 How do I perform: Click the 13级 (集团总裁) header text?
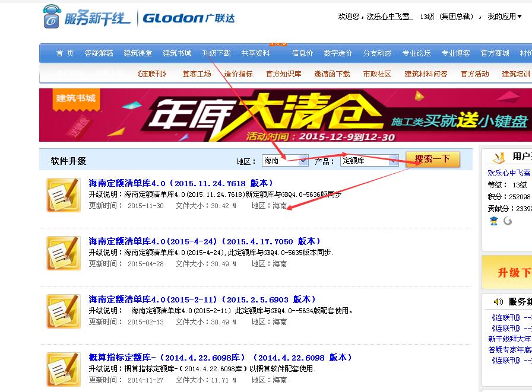[x=446, y=16]
